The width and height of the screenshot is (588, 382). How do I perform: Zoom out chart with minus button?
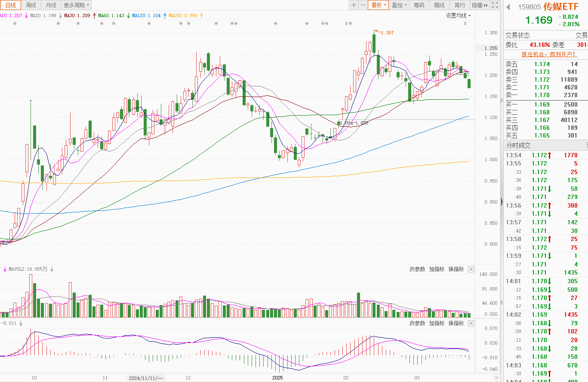click(363, 5)
